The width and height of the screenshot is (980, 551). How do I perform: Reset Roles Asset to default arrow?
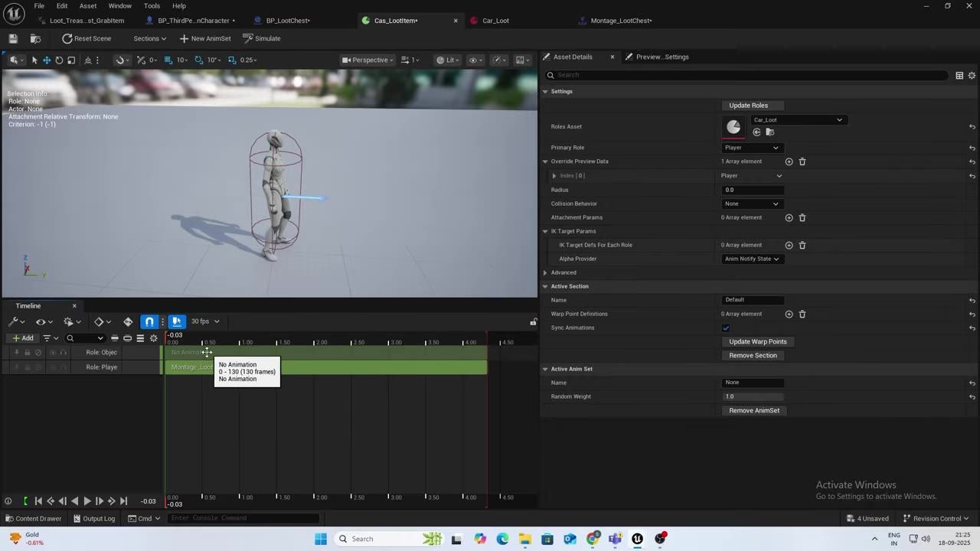972,126
